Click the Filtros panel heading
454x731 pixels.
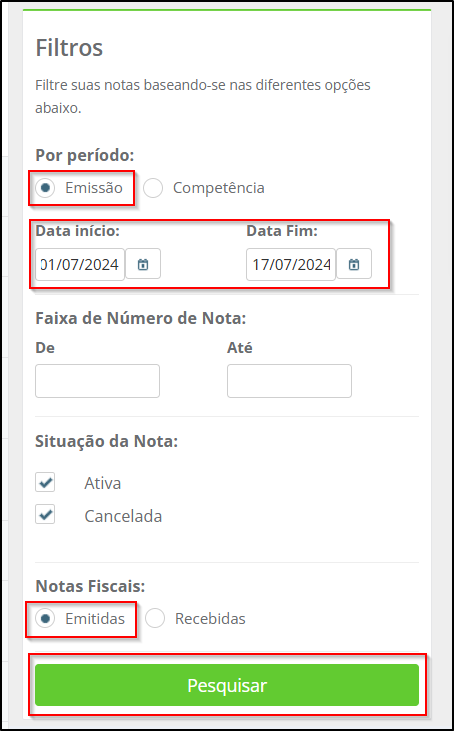pyautogui.click(x=69, y=48)
